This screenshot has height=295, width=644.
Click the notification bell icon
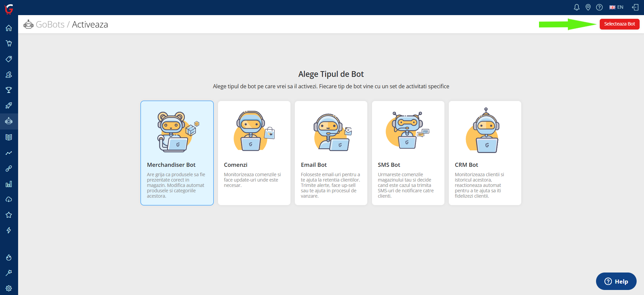(x=577, y=7)
